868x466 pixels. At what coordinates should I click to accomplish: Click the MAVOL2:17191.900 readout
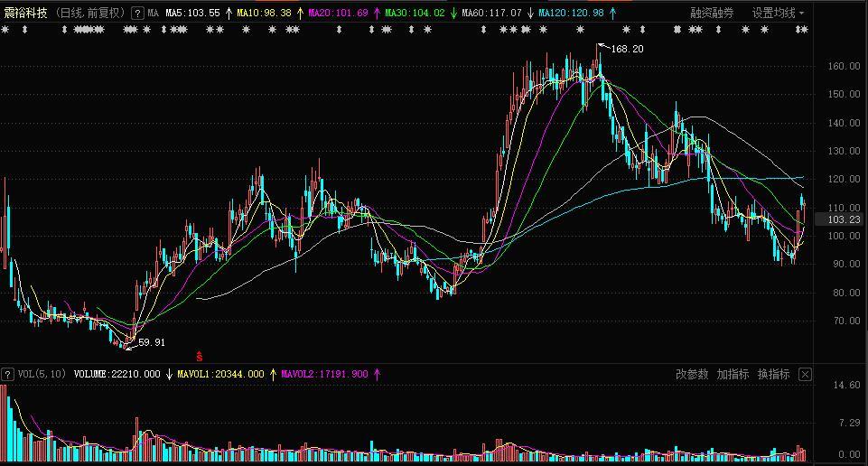click(x=324, y=374)
